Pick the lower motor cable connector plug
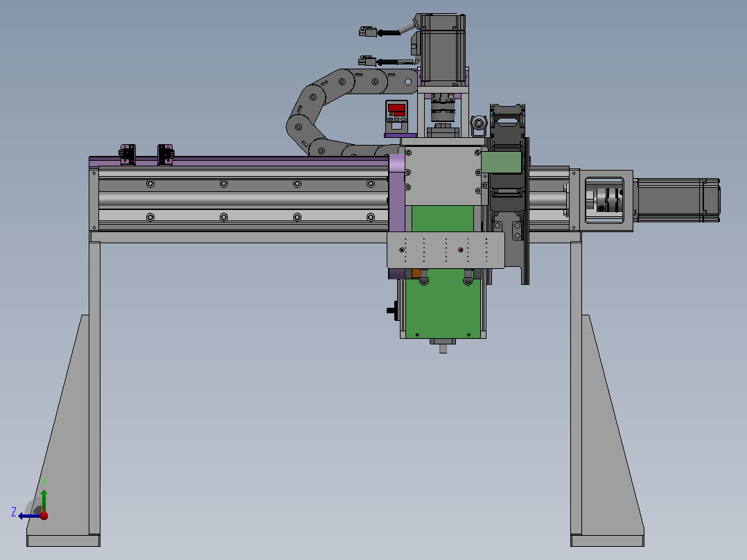The width and height of the screenshot is (747, 560). click(x=367, y=61)
